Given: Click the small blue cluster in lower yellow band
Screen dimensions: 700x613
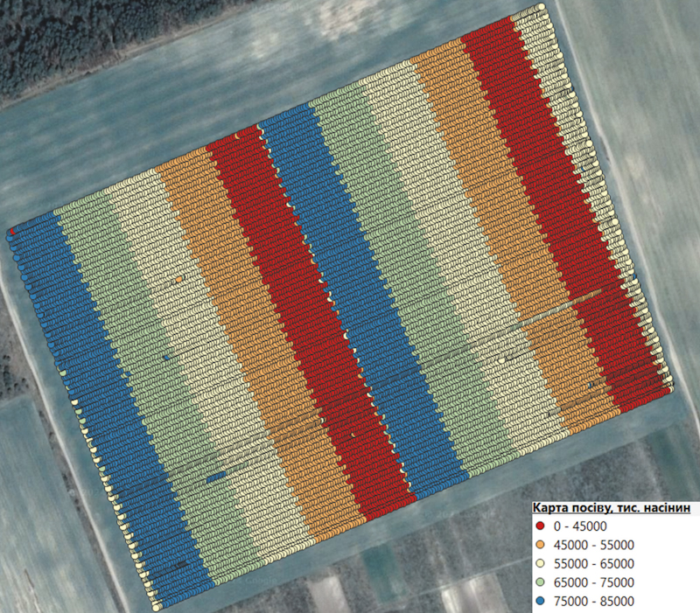Looking at the screenshot, I should point(216,477).
